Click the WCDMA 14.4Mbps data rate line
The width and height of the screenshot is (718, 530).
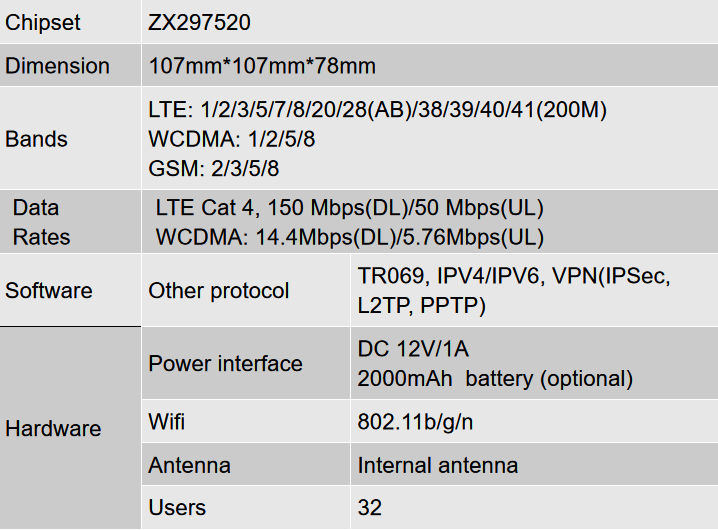tap(350, 237)
